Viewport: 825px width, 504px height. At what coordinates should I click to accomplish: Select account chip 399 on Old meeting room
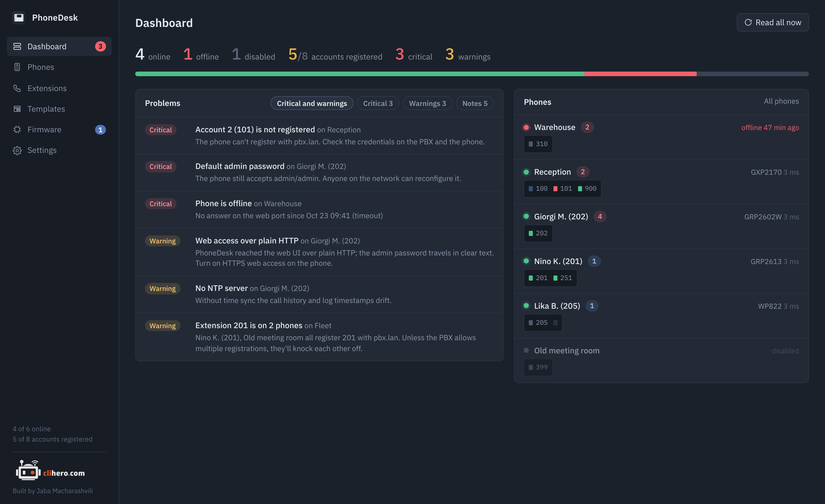pyautogui.click(x=538, y=367)
